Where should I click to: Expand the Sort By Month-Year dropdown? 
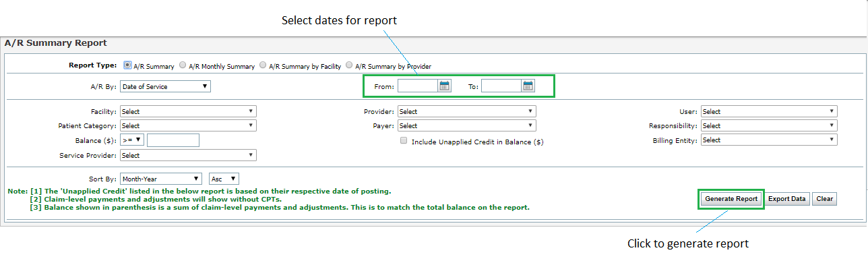point(161,179)
